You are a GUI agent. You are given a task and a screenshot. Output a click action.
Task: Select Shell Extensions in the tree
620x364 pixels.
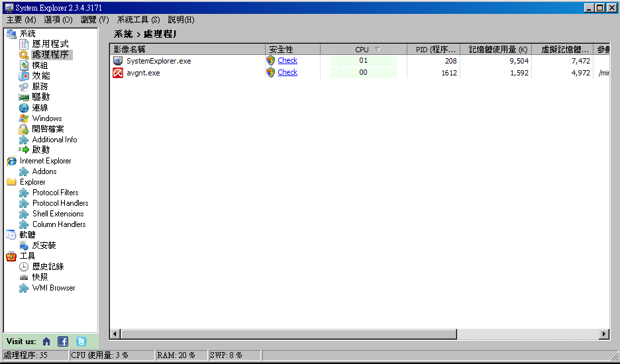pyautogui.click(x=58, y=214)
